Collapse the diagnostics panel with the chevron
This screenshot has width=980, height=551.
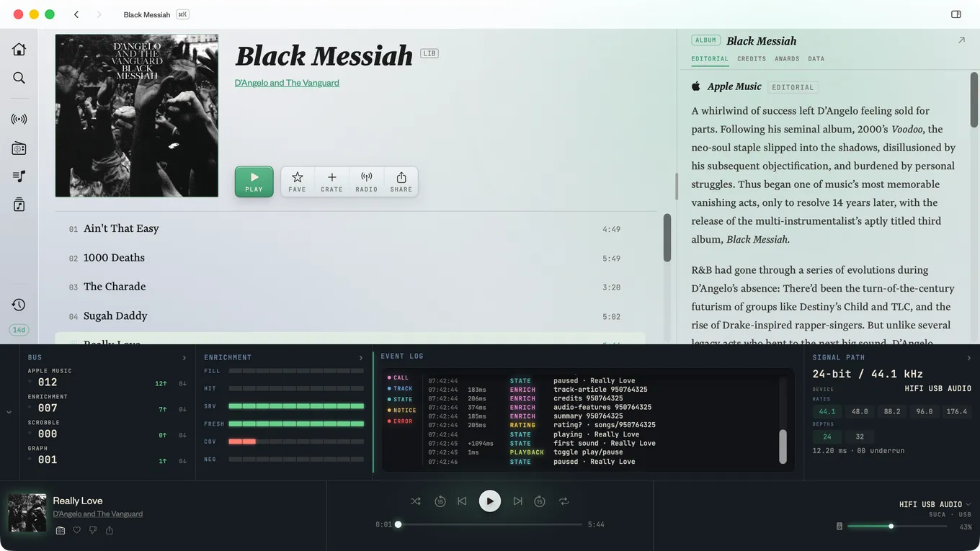pos(9,412)
